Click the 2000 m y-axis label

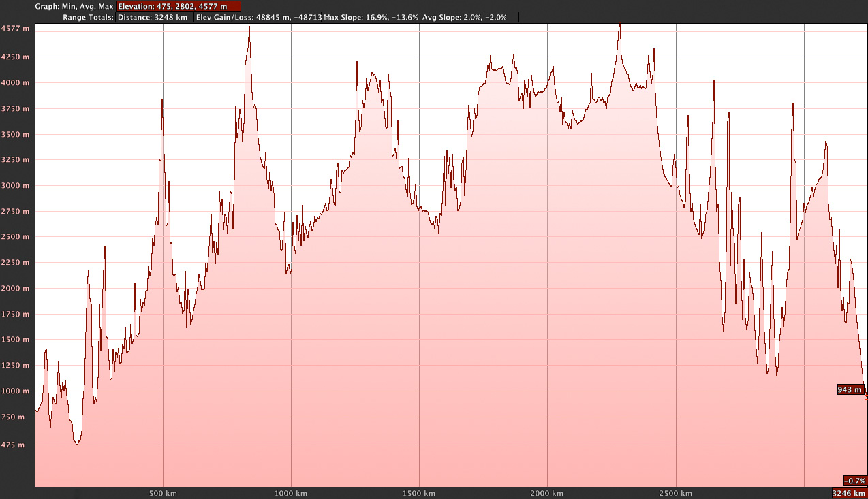(15, 289)
